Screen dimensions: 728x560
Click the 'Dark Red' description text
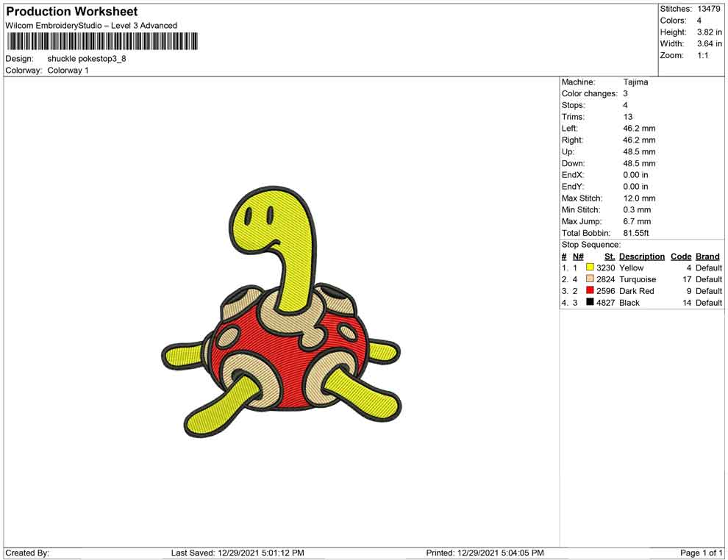pos(637,291)
